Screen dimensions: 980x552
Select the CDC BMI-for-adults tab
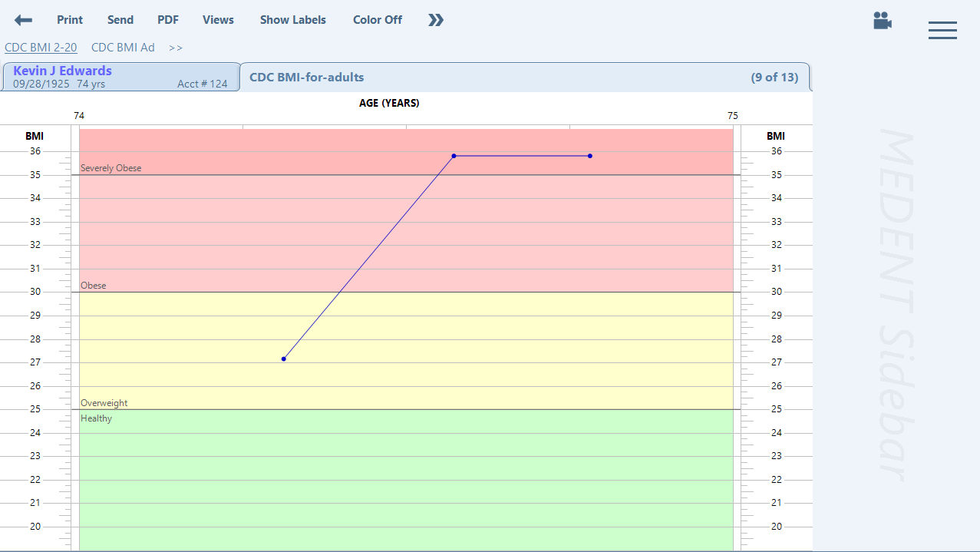(x=523, y=77)
